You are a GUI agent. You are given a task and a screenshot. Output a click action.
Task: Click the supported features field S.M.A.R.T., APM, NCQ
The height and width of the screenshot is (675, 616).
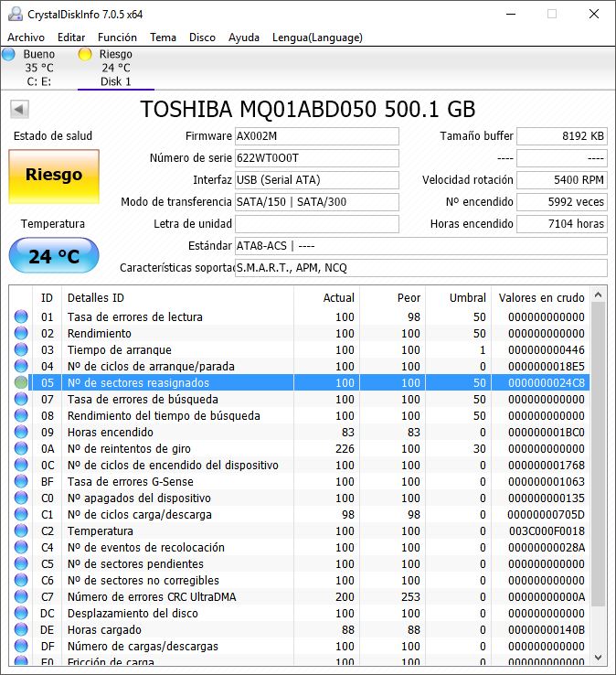[421, 268]
